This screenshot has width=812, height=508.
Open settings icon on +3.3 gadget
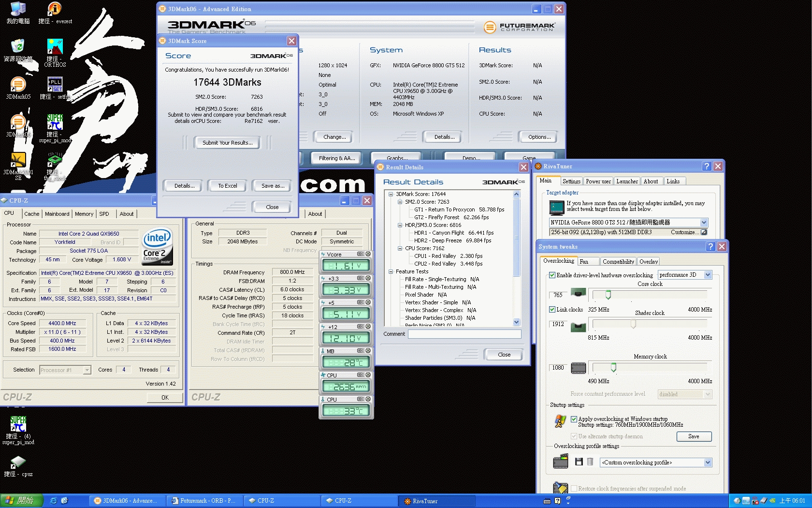tap(361, 278)
